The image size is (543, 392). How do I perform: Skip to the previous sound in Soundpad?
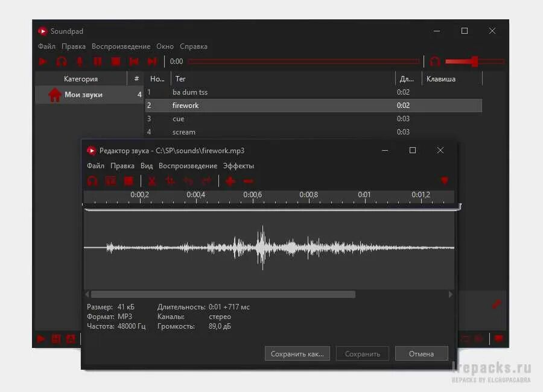pos(134,62)
